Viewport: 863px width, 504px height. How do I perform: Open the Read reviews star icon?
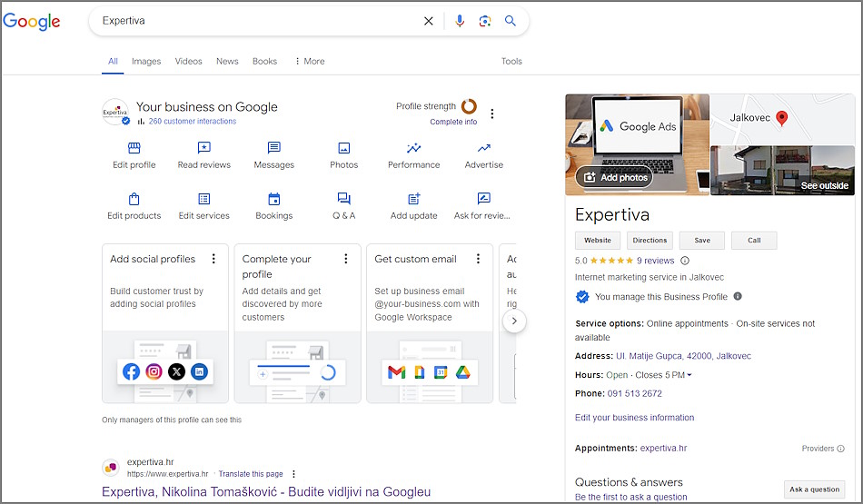coord(203,148)
